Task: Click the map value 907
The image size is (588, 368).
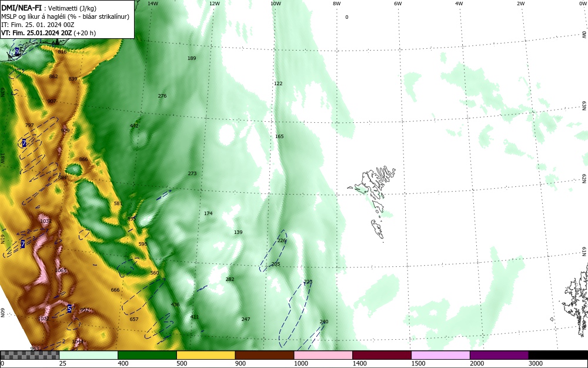Action: (52, 101)
